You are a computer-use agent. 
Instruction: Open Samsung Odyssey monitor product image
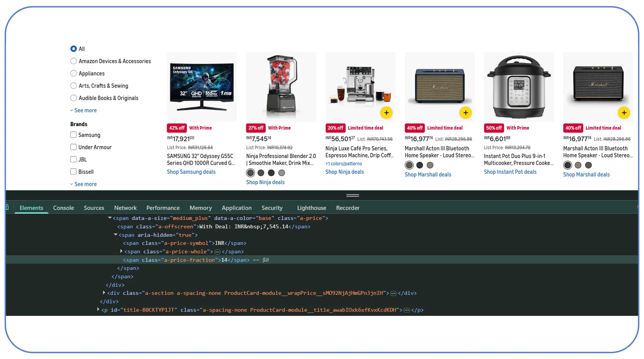pos(202,87)
